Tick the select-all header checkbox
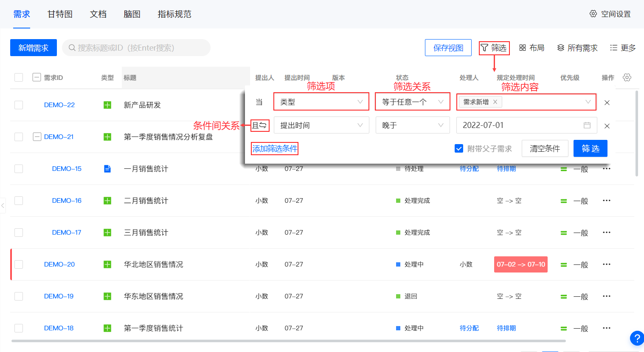This screenshot has height=352, width=644. [x=19, y=77]
